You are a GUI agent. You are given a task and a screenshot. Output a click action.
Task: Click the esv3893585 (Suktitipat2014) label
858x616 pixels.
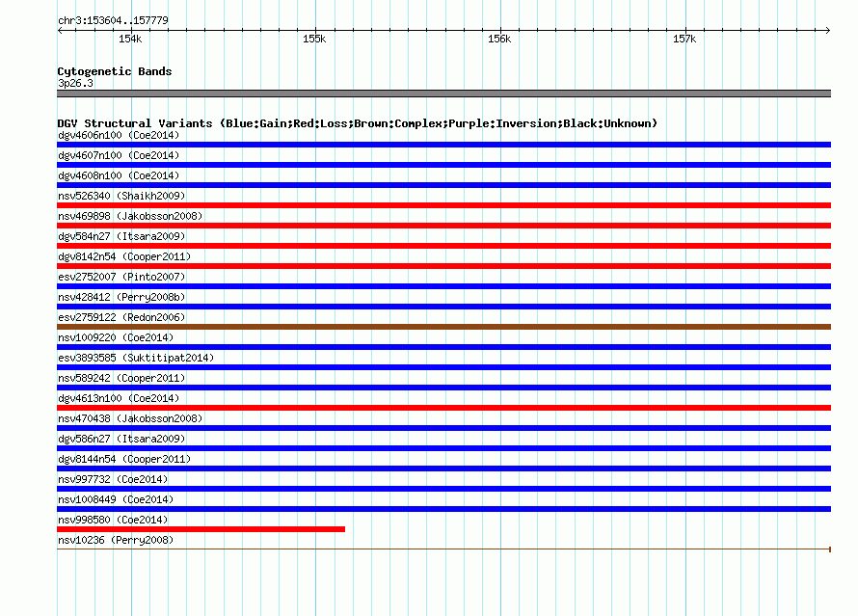pos(136,358)
